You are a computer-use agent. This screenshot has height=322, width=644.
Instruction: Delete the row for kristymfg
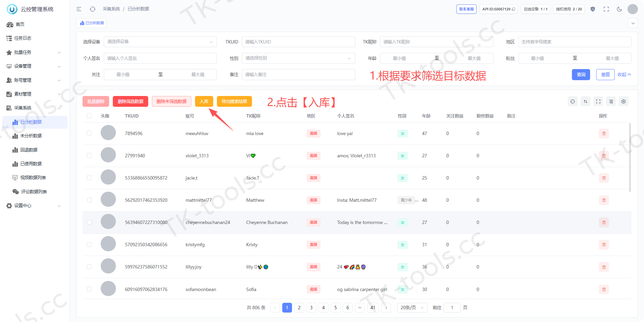click(x=604, y=245)
